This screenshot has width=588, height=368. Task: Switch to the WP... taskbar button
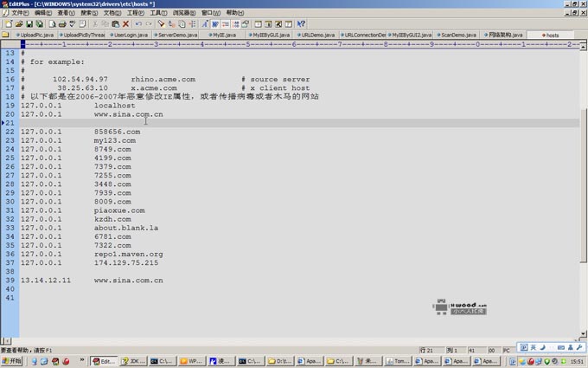(x=192, y=361)
